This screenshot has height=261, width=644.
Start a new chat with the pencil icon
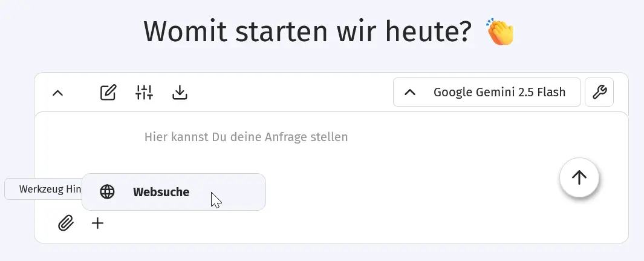(x=108, y=93)
